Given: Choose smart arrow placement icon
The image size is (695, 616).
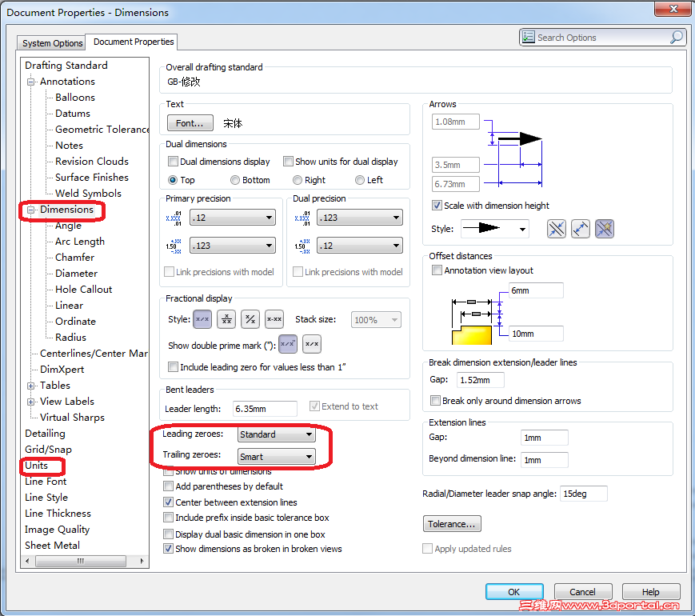Looking at the screenshot, I should (604, 229).
